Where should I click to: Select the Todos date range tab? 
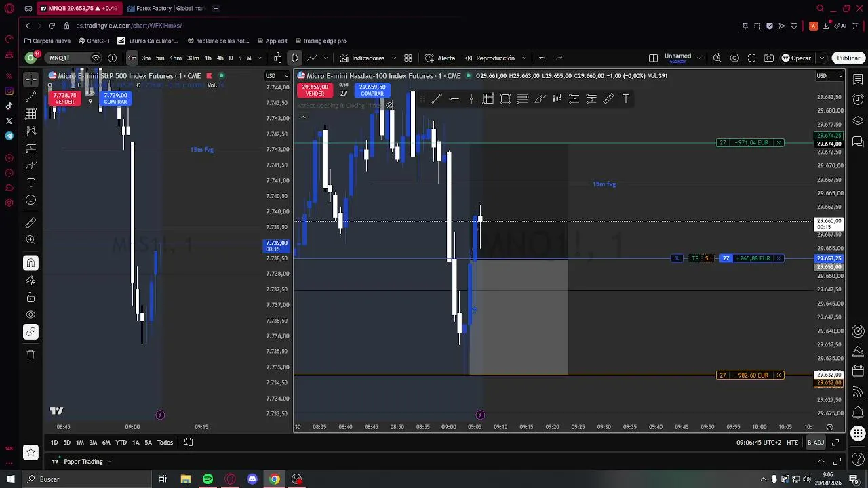(x=165, y=443)
